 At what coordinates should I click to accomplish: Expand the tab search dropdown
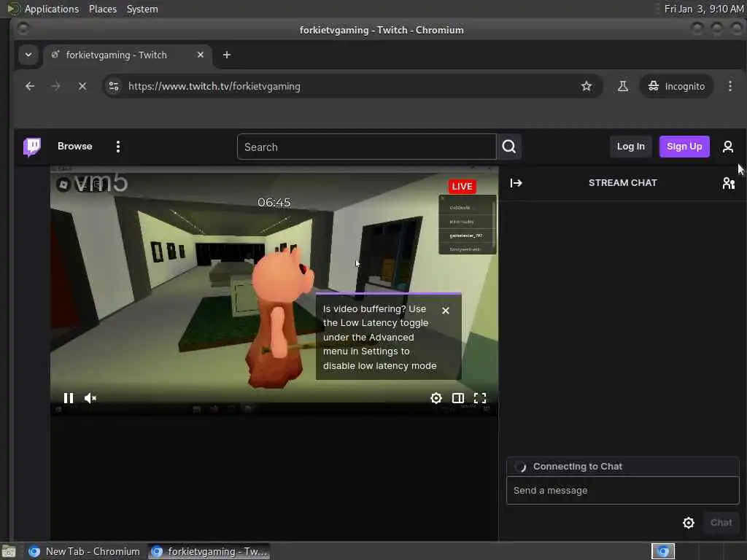(28, 55)
